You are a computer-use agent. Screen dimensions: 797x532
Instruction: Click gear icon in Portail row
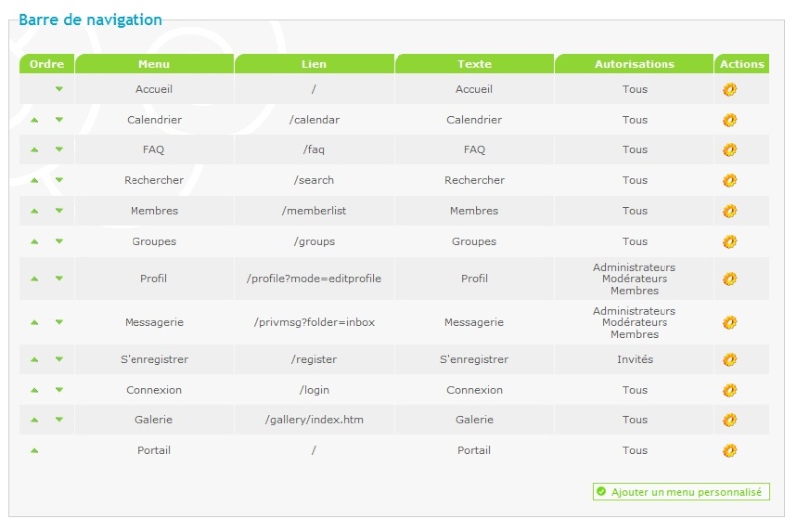[730, 450]
